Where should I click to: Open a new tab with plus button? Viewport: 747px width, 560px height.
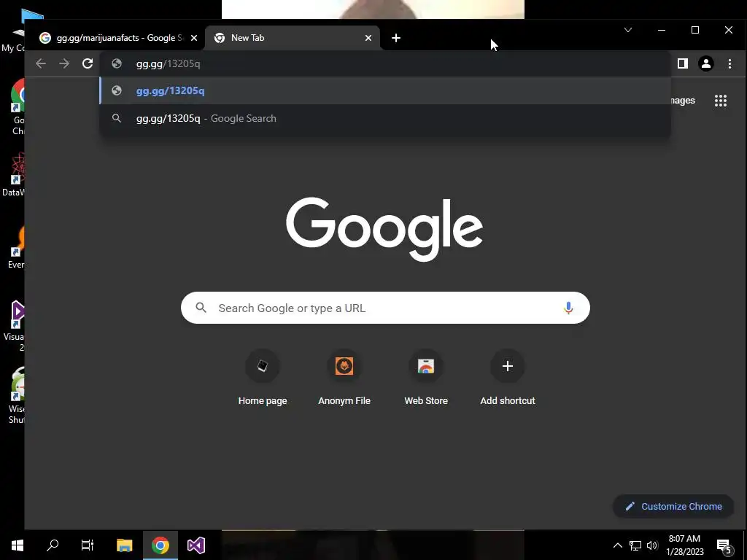click(x=396, y=38)
